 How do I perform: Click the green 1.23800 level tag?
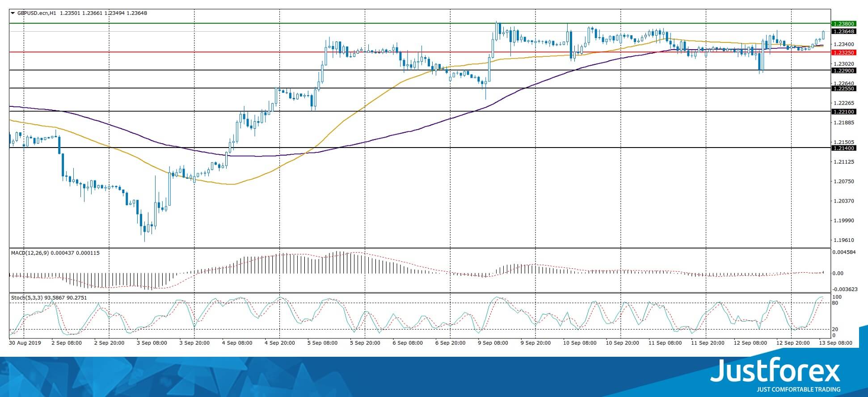(843, 24)
